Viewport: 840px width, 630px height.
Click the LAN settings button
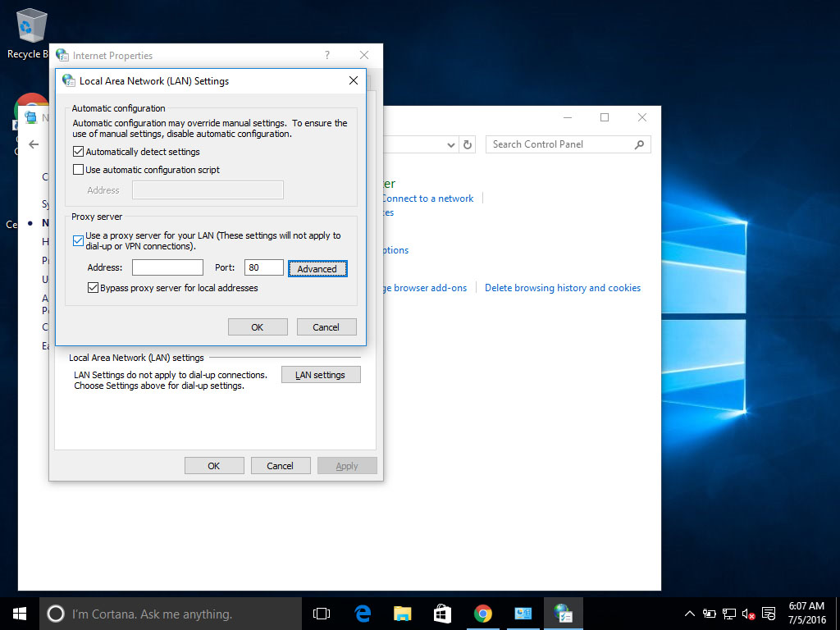coord(321,374)
